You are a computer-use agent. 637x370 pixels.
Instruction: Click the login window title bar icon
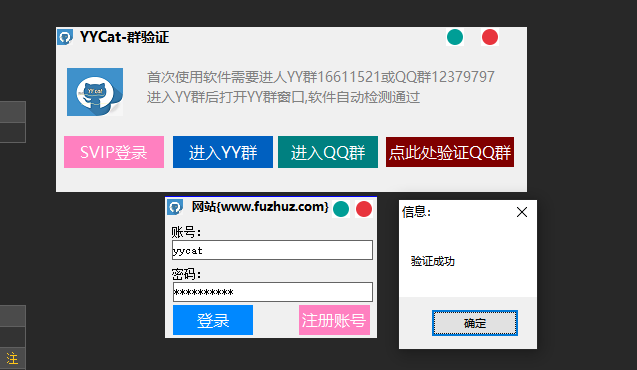click(x=175, y=207)
